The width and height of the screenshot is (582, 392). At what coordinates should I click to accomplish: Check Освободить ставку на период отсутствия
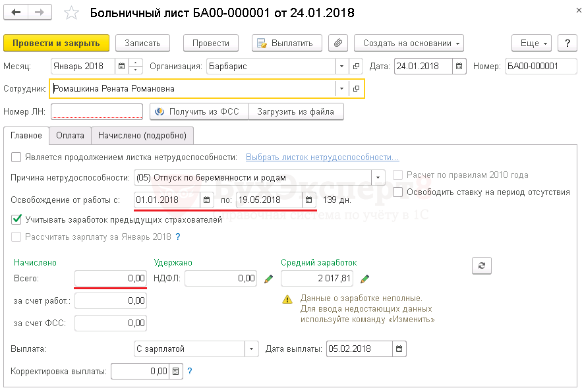coord(397,192)
